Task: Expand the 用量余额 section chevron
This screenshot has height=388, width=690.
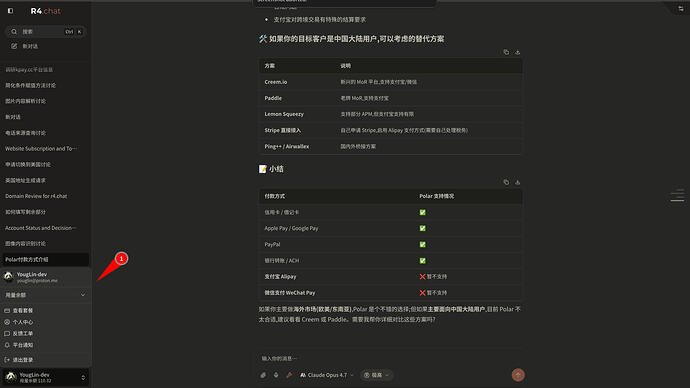Action: click(83, 295)
